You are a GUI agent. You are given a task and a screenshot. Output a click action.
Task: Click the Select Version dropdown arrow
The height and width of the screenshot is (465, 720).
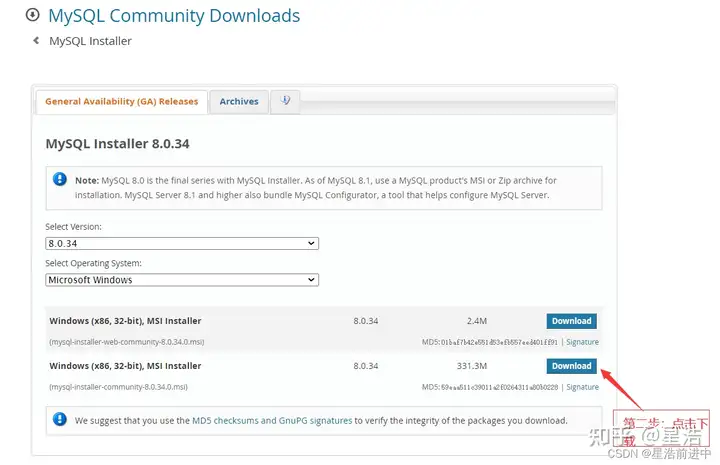tap(311, 244)
